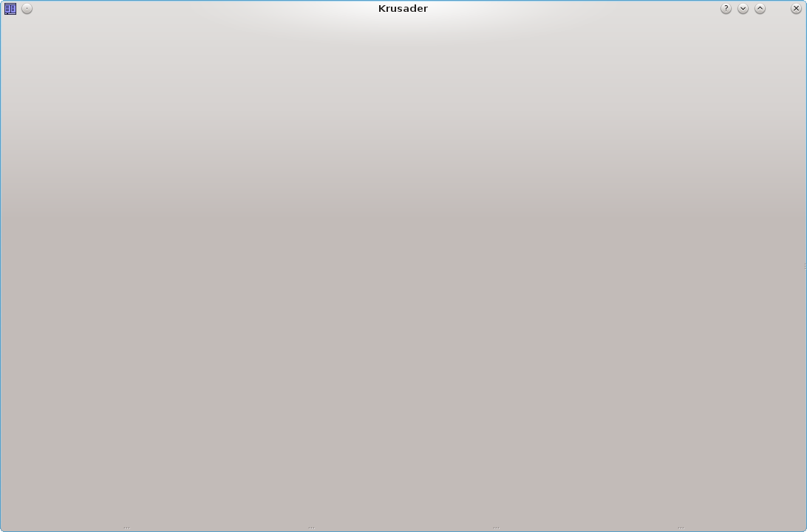Click the question mark help button

(x=726, y=9)
